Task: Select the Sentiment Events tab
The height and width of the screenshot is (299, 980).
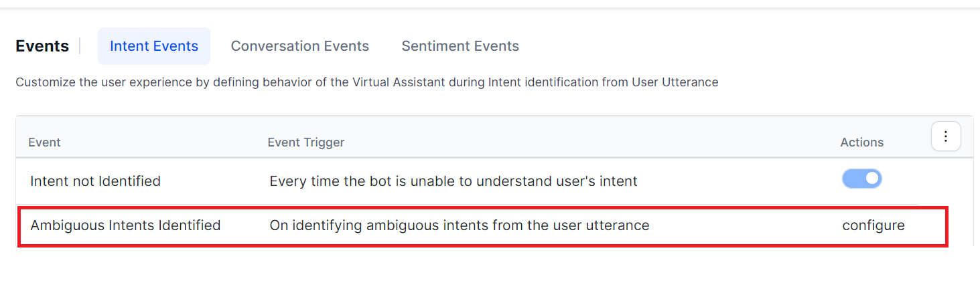Action: [x=460, y=46]
